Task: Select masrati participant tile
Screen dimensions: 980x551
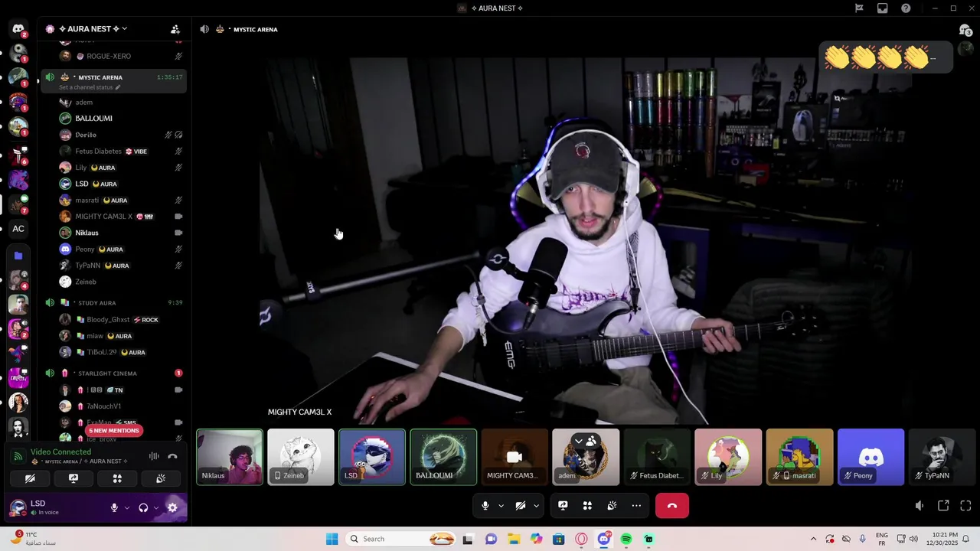Action: (x=799, y=457)
